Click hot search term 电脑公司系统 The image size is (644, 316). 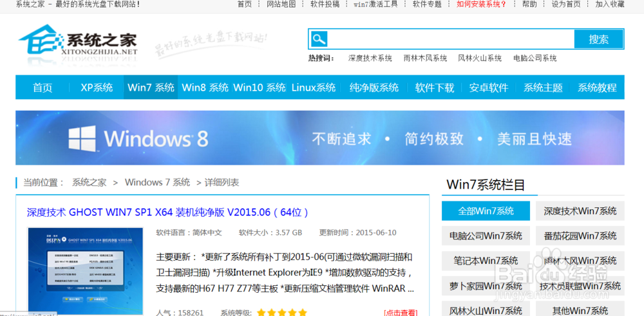tap(535, 59)
